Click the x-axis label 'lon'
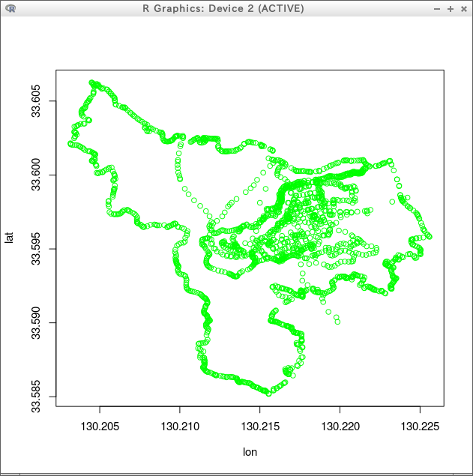 tap(250, 452)
